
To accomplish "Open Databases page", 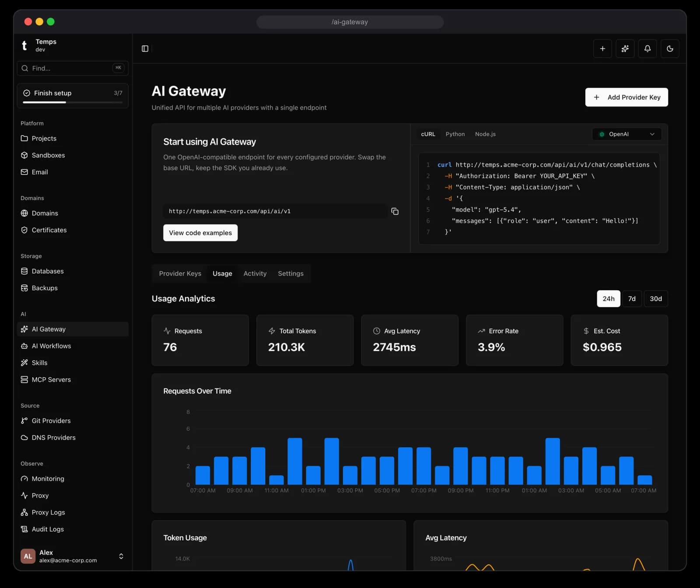I will pos(73,271).
